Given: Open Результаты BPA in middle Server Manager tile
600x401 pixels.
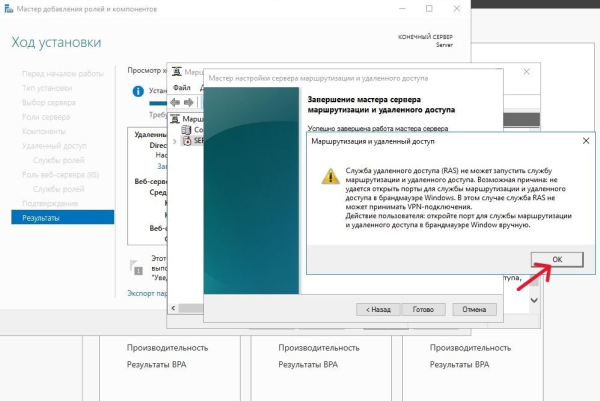Looking at the screenshot, I should (308, 365).
